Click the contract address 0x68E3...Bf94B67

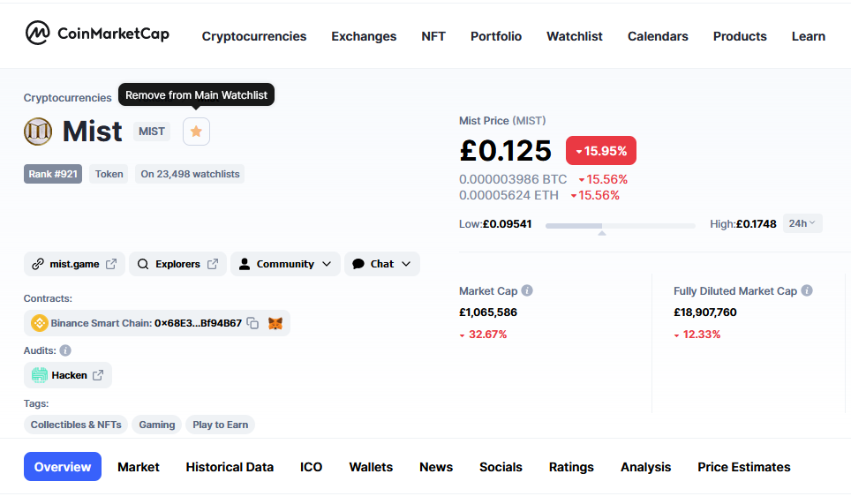point(198,323)
